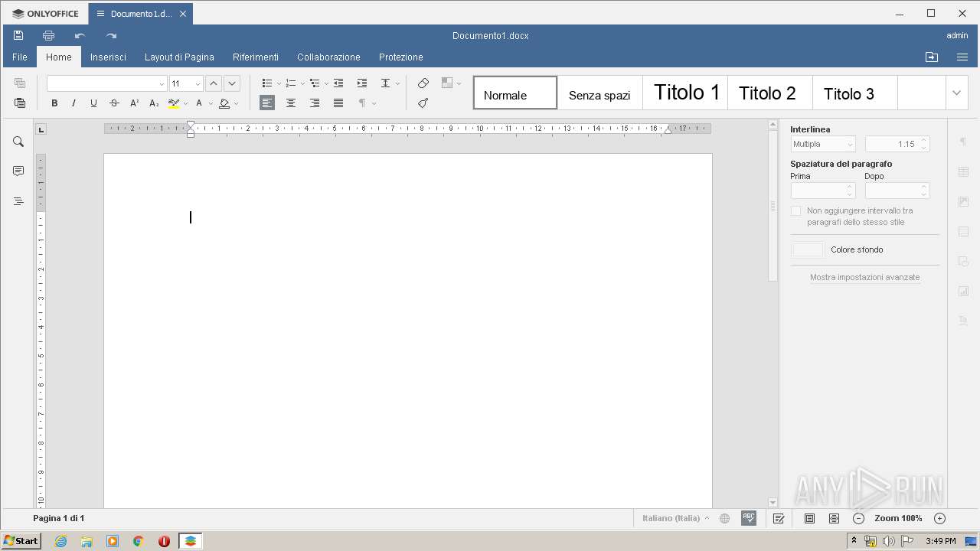Toggle underline formatting
Screen dimensions: 980x551
click(93, 103)
